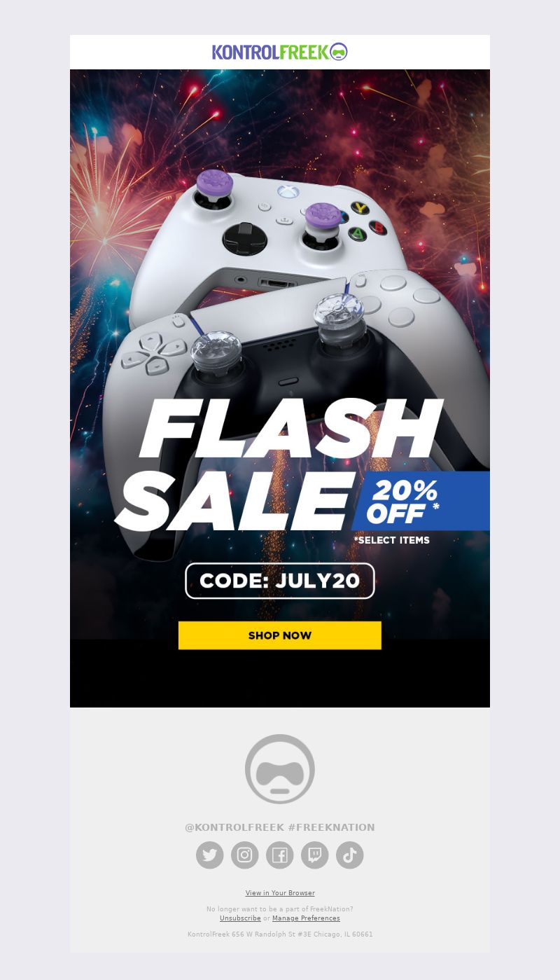
Task: Open the TikTok social icon
Action: pos(350,855)
